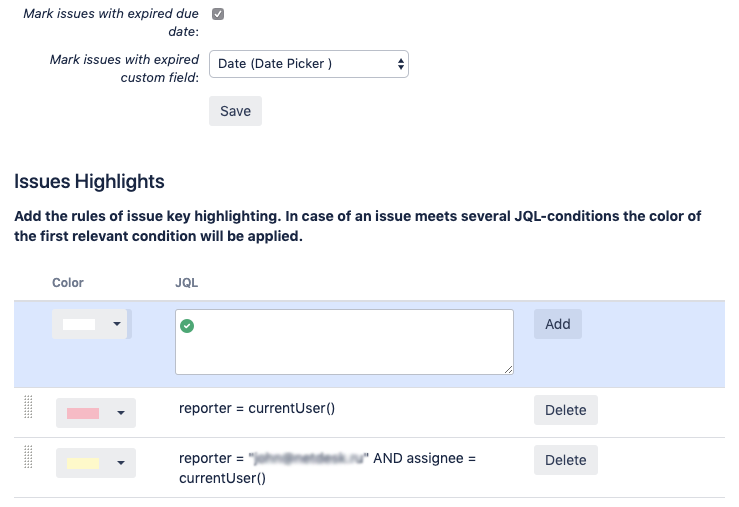
Task: Open the Date (Date Picker) custom field dropdown
Action: click(x=309, y=64)
